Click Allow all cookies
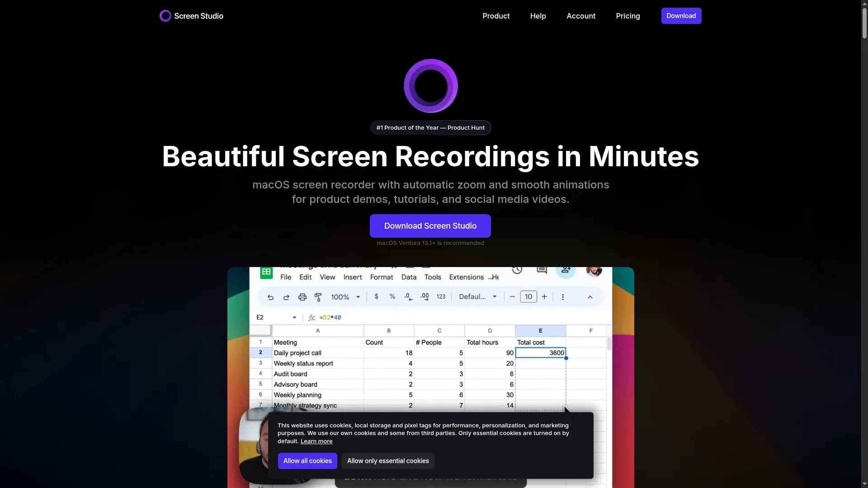Screen dimensions: 868x488 [307, 461]
